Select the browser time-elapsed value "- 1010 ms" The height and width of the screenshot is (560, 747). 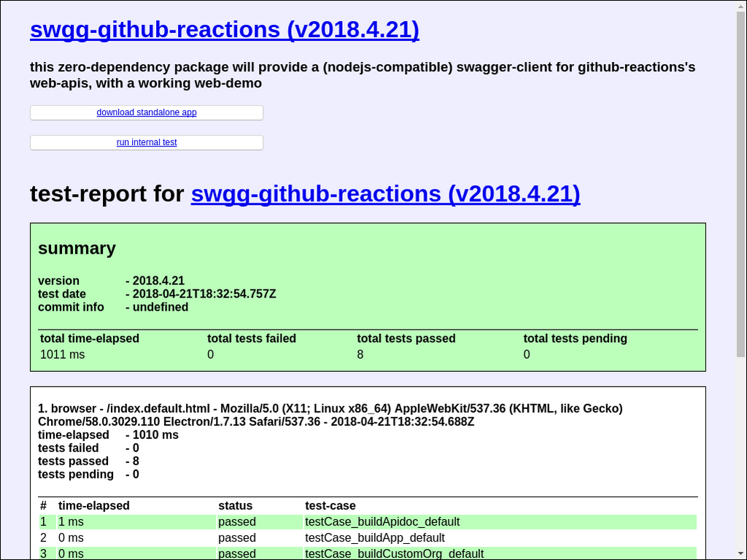coord(152,435)
